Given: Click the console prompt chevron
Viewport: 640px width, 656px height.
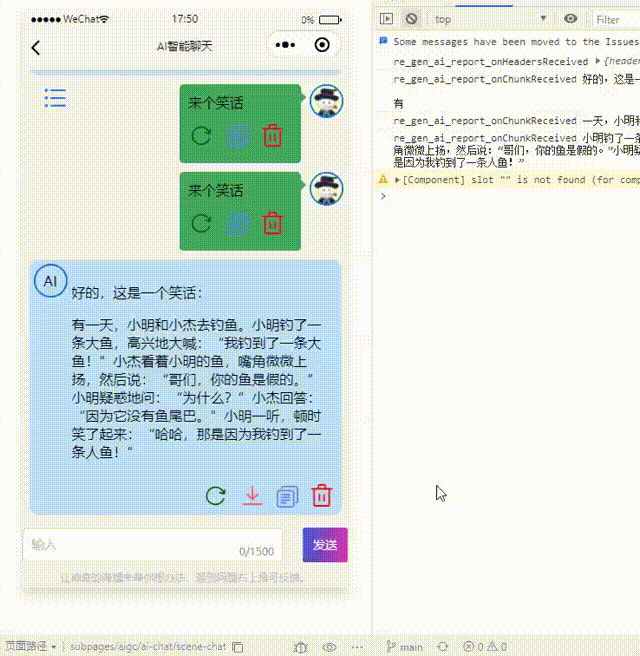Looking at the screenshot, I should (383, 196).
